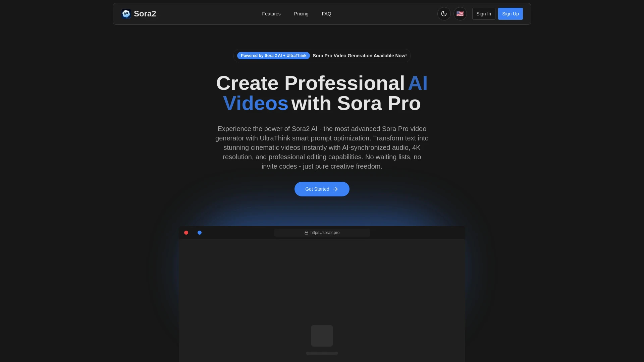Click the US flag icon in the header
This screenshot has height=362, width=644.
tap(460, 14)
